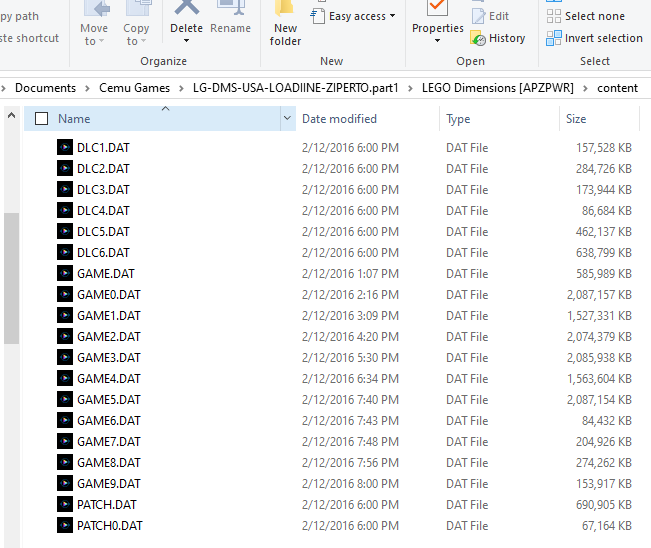Click Select none in Select group
The width and height of the screenshot is (651, 548).
586,16
